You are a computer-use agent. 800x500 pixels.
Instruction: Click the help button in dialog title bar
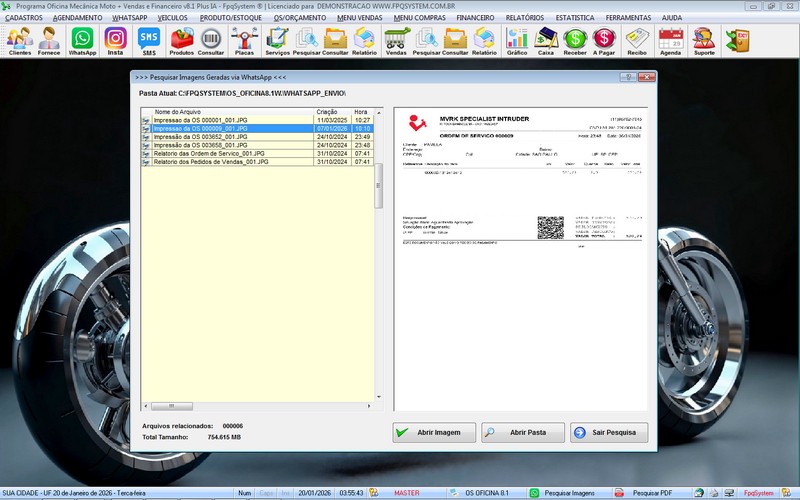click(x=628, y=77)
